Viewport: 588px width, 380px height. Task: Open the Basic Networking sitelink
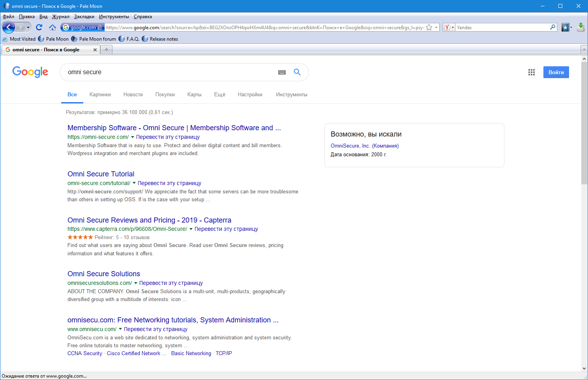(x=191, y=354)
